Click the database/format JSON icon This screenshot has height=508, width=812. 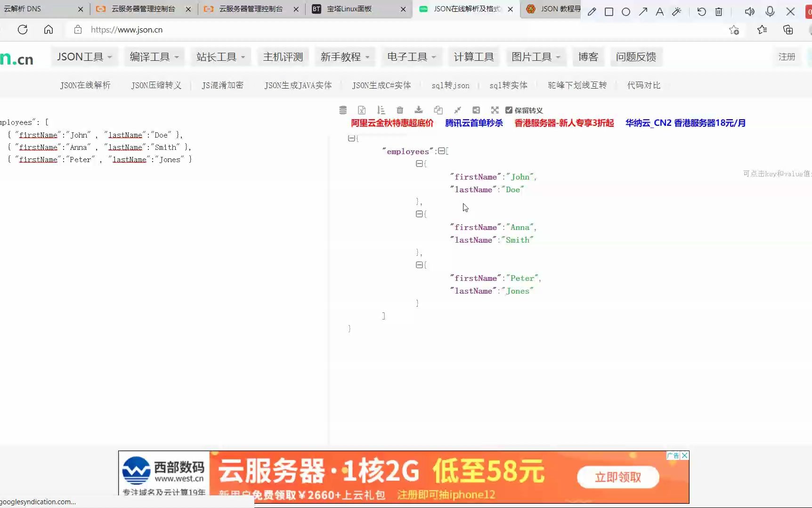pyautogui.click(x=343, y=110)
